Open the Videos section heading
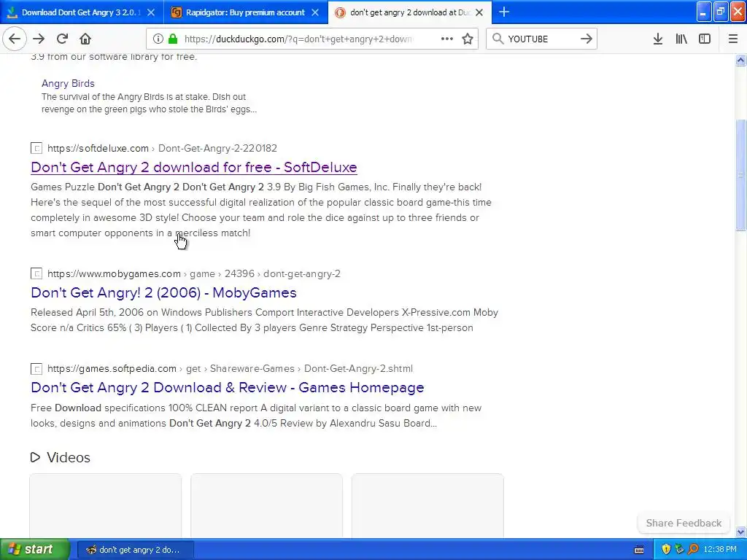747x560 pixels. pyautogui.click(x=69, y=457)
